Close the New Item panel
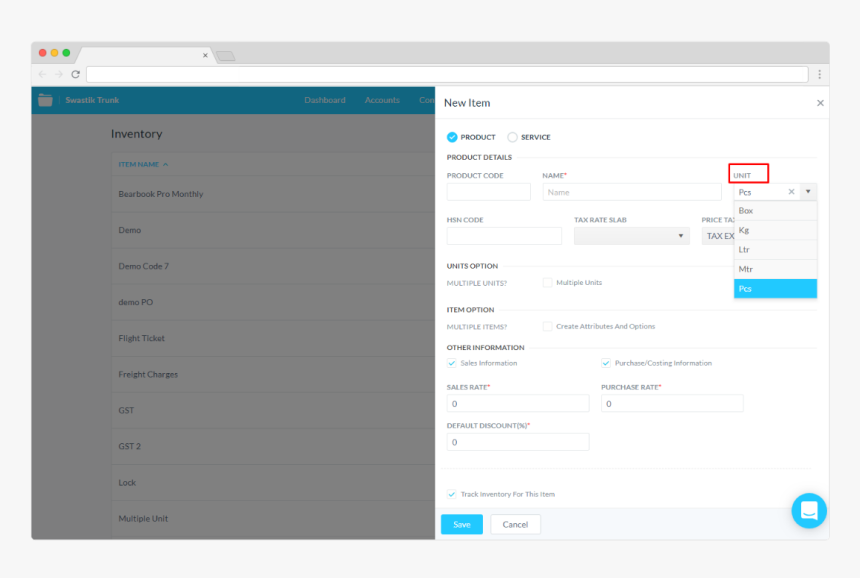 coord(820,103)
